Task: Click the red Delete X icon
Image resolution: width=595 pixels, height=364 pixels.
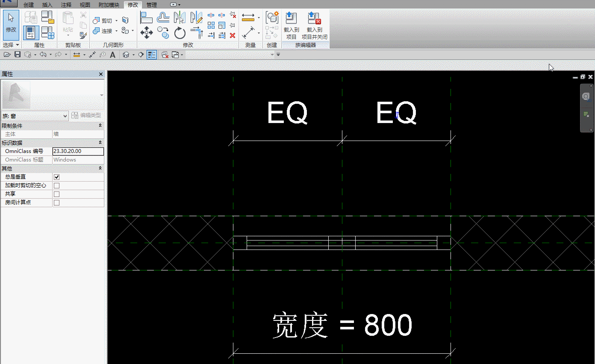Action: (233, 35)
